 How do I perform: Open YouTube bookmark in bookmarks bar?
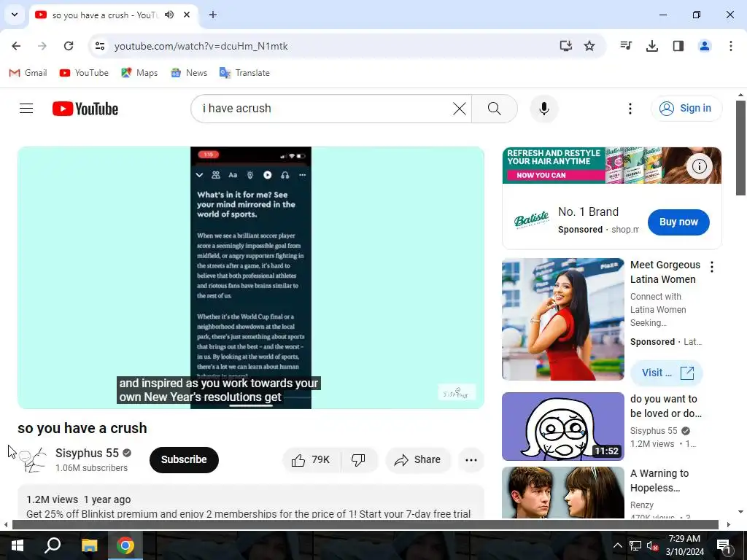point(85,73)
